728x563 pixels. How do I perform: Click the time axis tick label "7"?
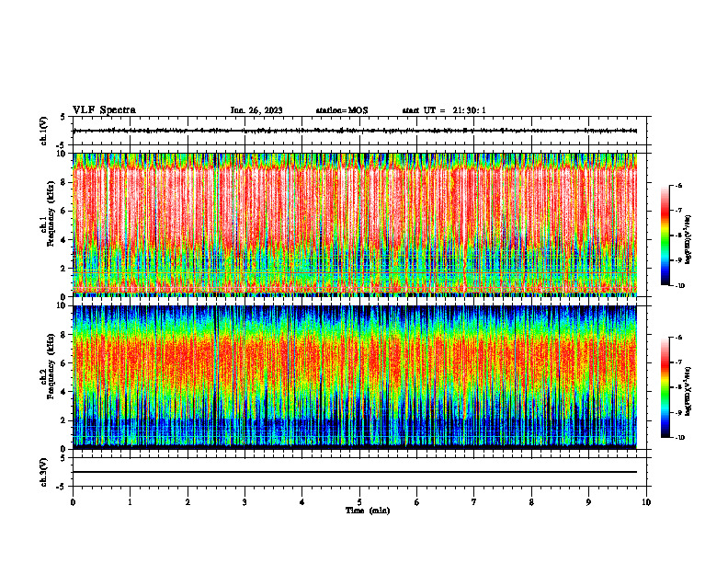(x=474, y=502)
